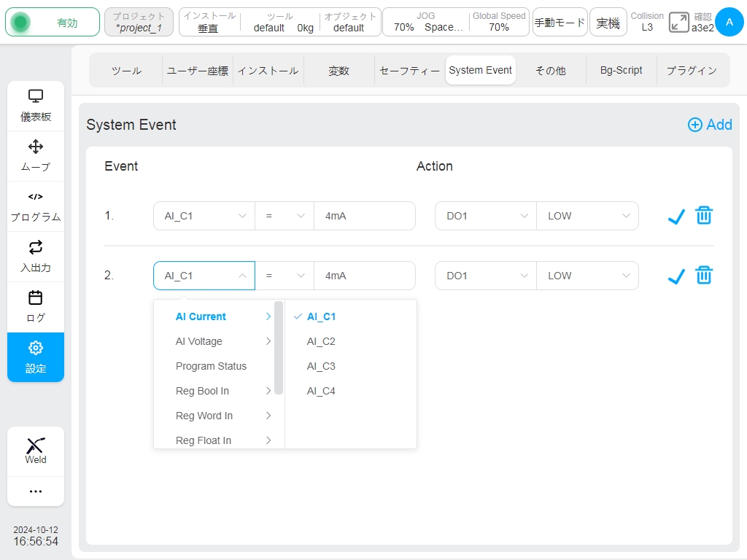Delete event row 2 with trash icon

[x=704, y=275]
